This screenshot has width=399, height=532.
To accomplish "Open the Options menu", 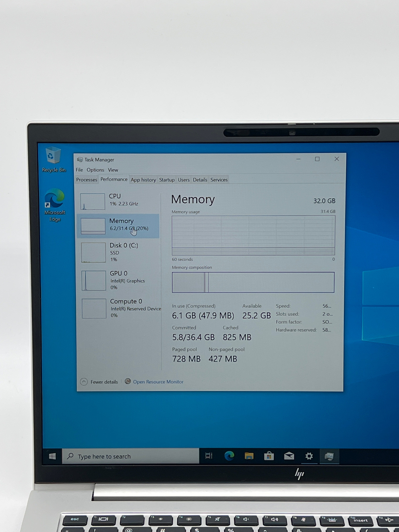I will tap(95, 170).
